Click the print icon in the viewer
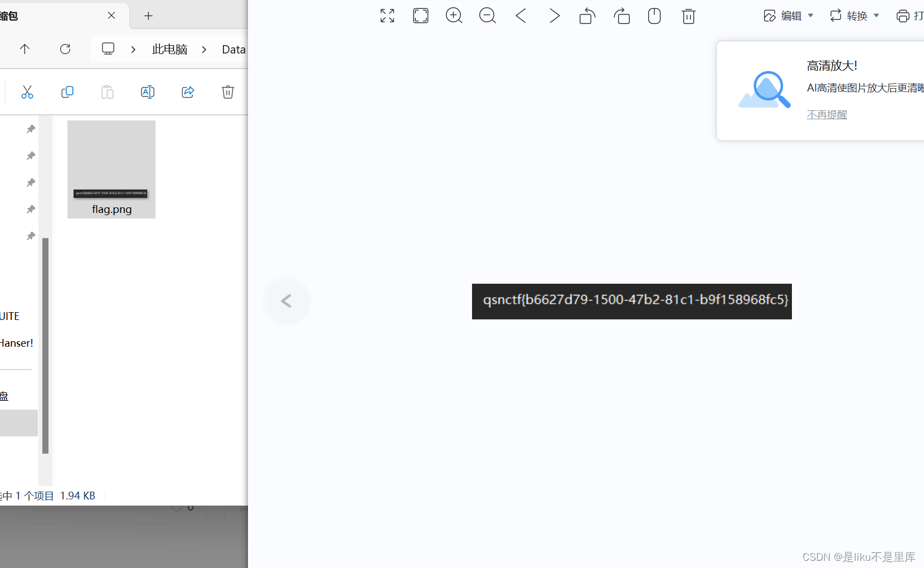Viewport: 924px width, 568px height. click(903, 16)
